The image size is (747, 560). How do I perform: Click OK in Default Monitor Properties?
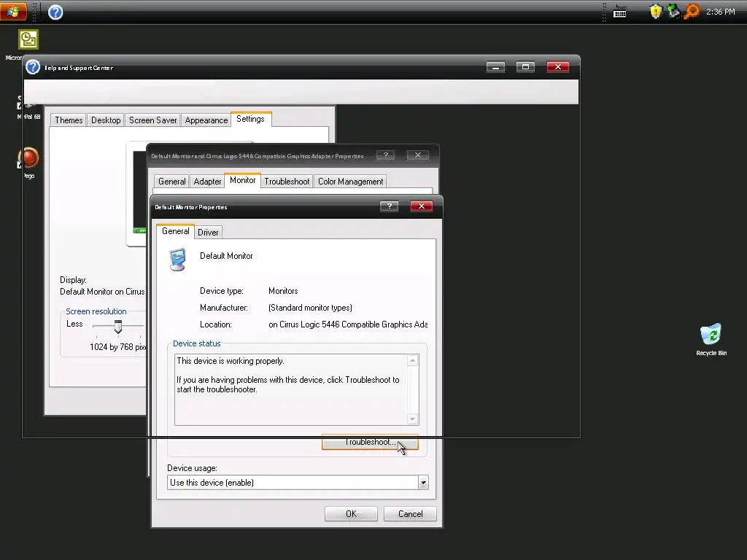[x=351, y=514]
